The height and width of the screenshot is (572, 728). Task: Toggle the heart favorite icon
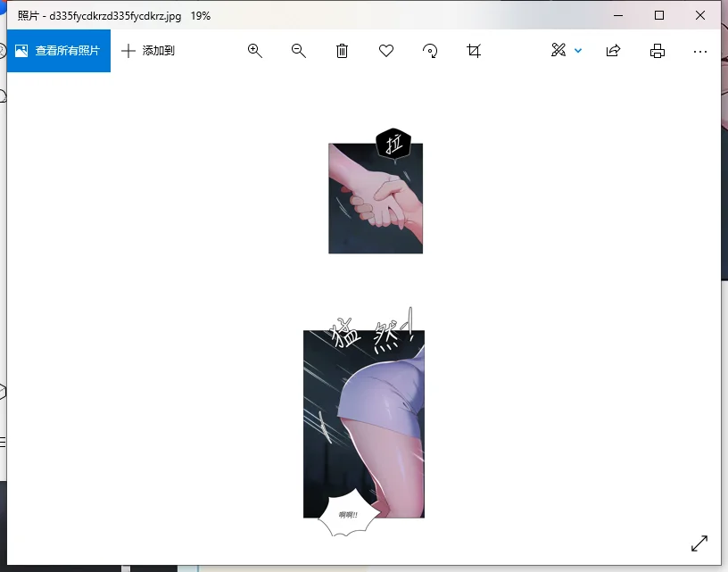tap(386, 51)
